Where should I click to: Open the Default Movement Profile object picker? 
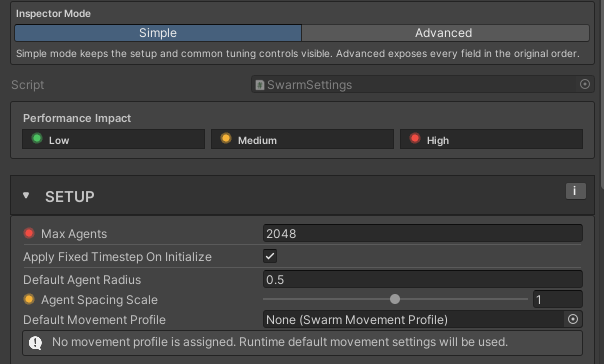coord(573,319)
